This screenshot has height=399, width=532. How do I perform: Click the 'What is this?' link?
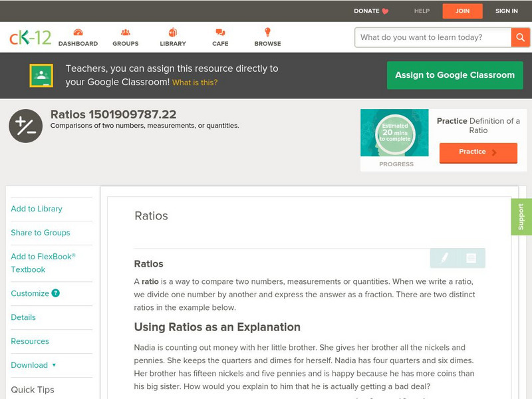[195, 82]
